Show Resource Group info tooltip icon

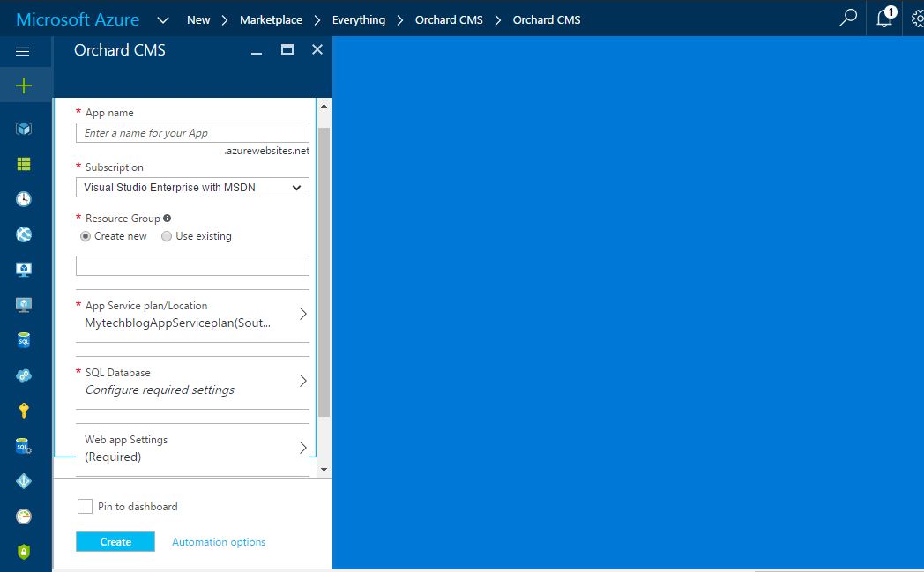pyautogui.click(x=167, y=218)
